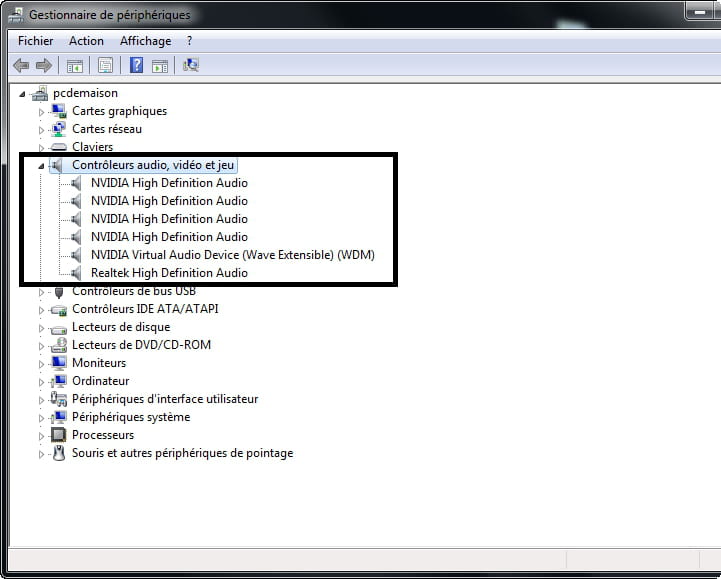This screenshot has height=579, width=721.
Task: Select the Claviers label
Action: click(x=92, y=147)
